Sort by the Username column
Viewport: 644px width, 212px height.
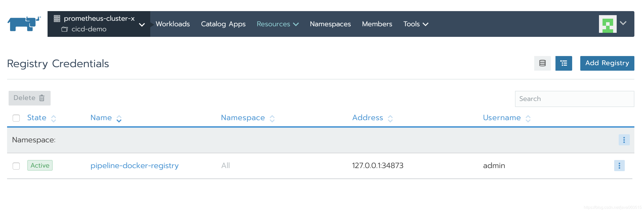coord(507,118)
